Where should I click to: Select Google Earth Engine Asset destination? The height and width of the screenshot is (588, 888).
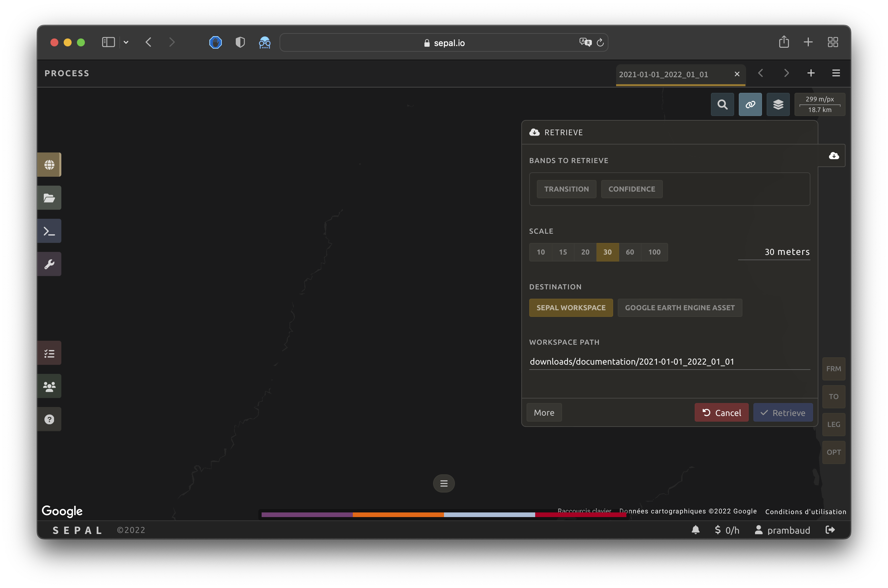click(x=679, y=308)
